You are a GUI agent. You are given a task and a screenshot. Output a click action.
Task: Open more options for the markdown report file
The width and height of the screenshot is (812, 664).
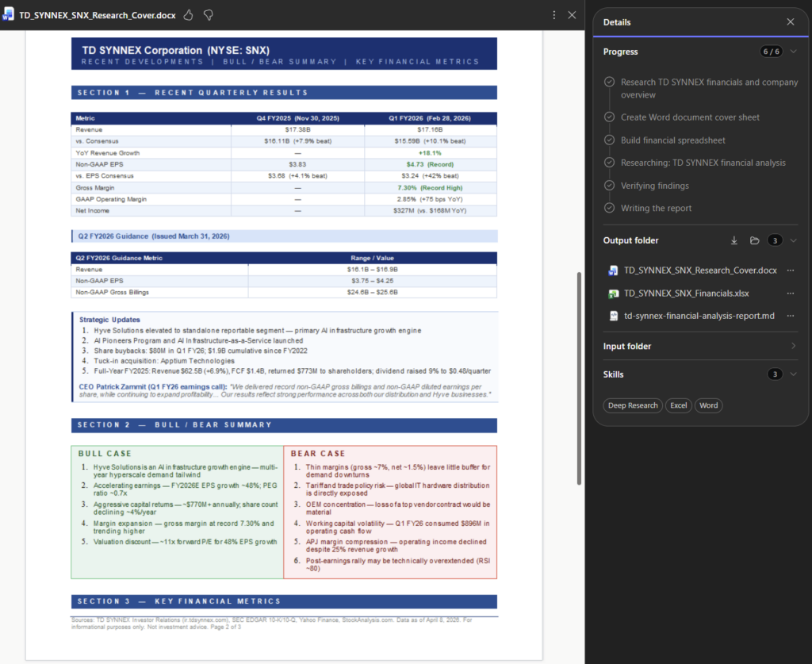(x=790, y=316)
